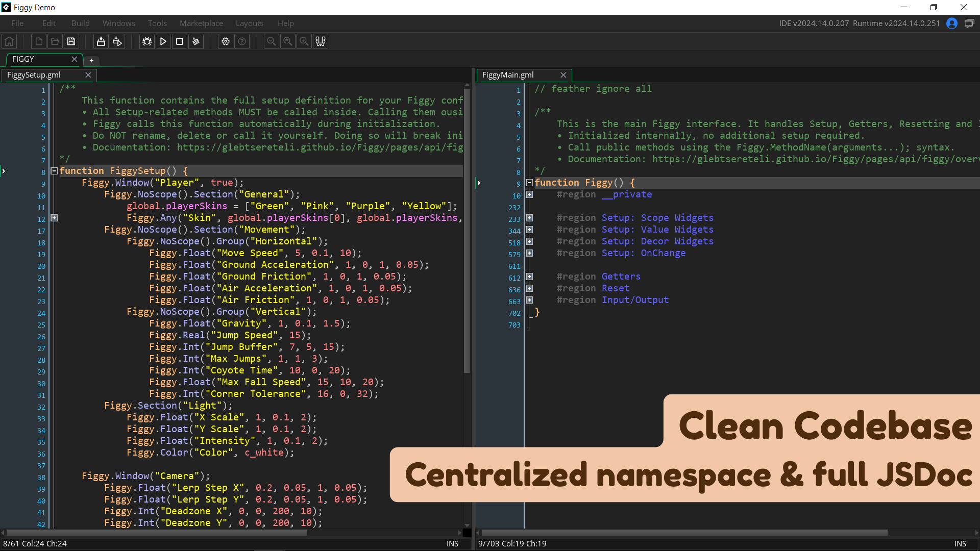Screen dimensions: 980x551
Task: Toggle the dock panels toolbar icon
Action: click(x=321, y=41)
